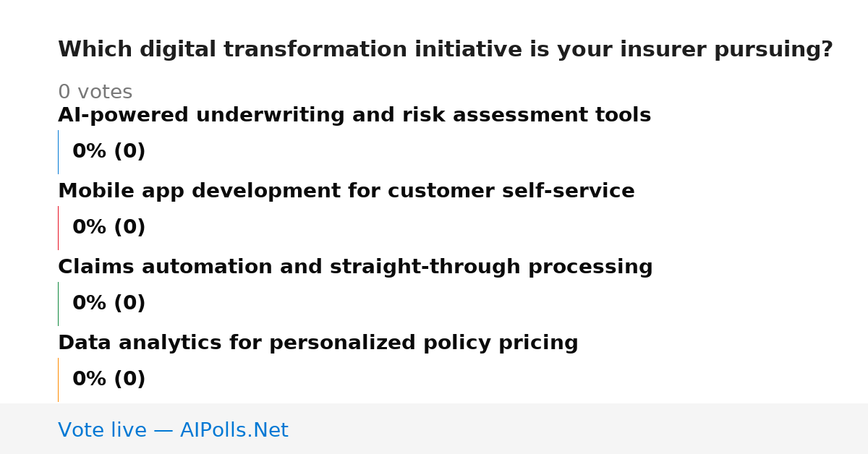This screenshot has height=454, width=868.
Task: Click the 0% (0) result for Data analytics
Action: [x=109, y=380]
